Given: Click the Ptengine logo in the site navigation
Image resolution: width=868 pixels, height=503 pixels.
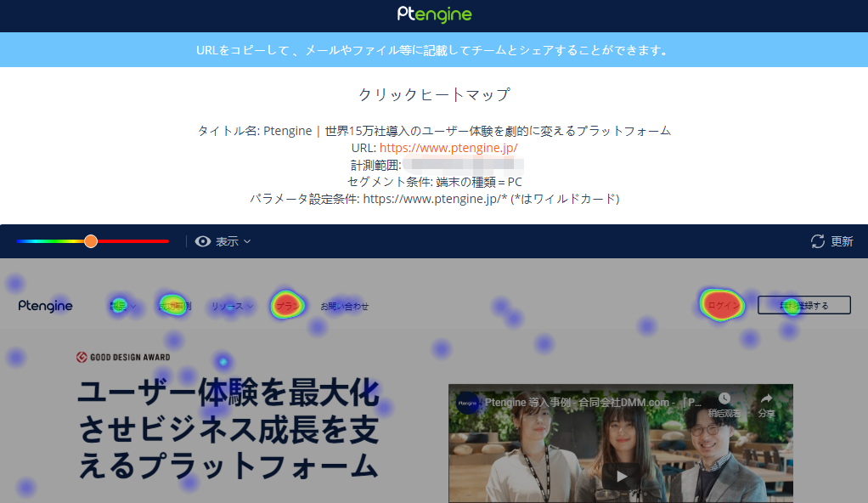Looking at the screenshot, I should tap(45, 306).
